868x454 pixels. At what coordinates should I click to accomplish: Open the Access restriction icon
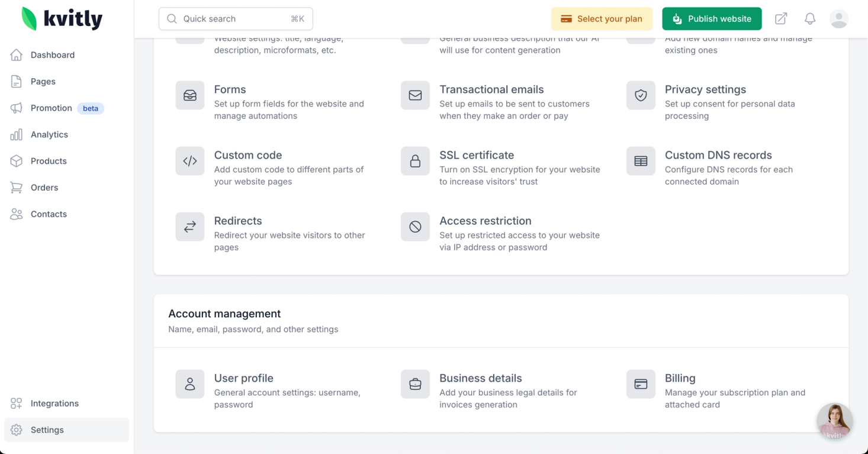point(415,227)
